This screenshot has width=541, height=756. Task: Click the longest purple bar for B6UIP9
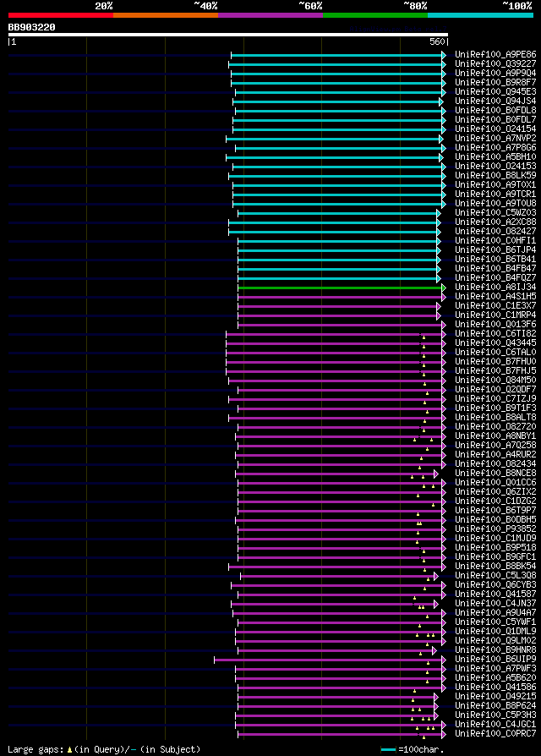click(x=330, y=660)
